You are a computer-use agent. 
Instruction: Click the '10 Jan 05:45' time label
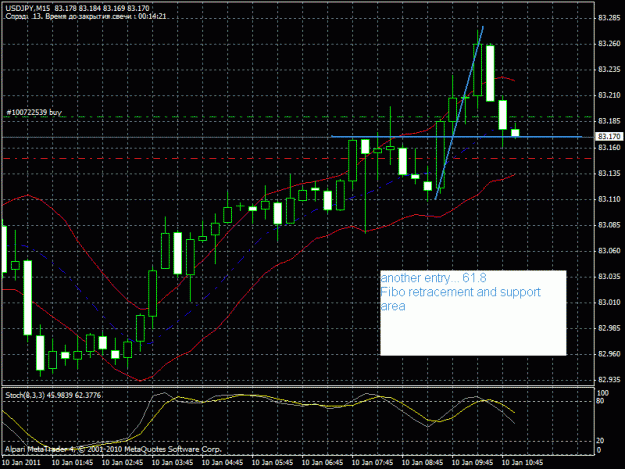click(273, 463)
